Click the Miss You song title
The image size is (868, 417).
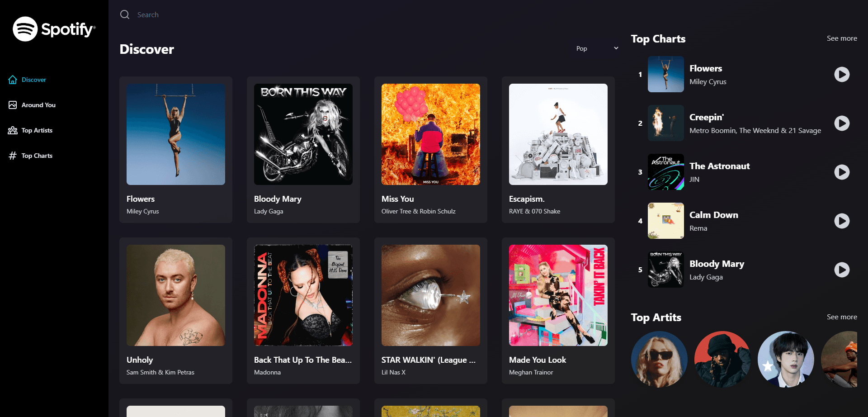click(398, 199)
